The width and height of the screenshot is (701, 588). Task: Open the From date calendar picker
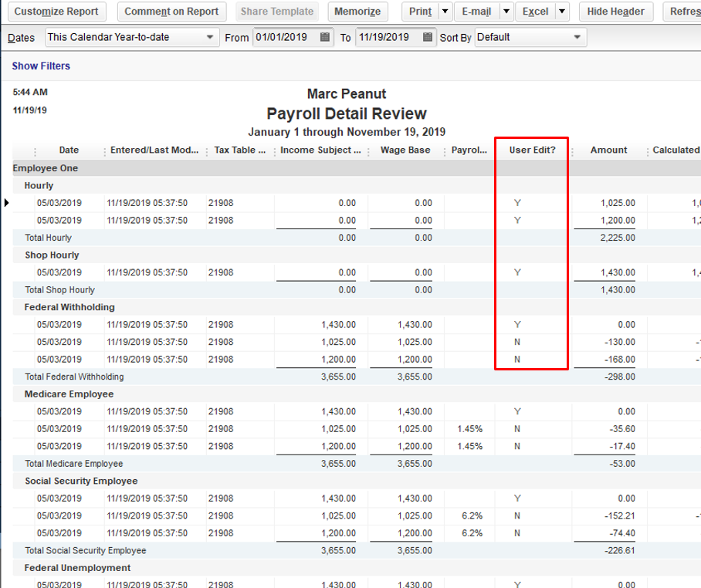pyautogui.click(x=325, y=37)
